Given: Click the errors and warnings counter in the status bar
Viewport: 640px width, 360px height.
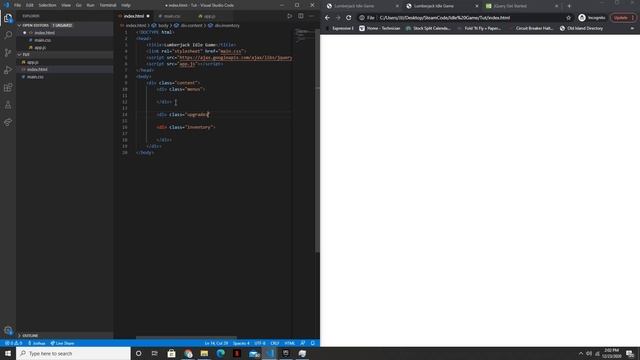Looking at the screenshot, I should tap(13, 343).
